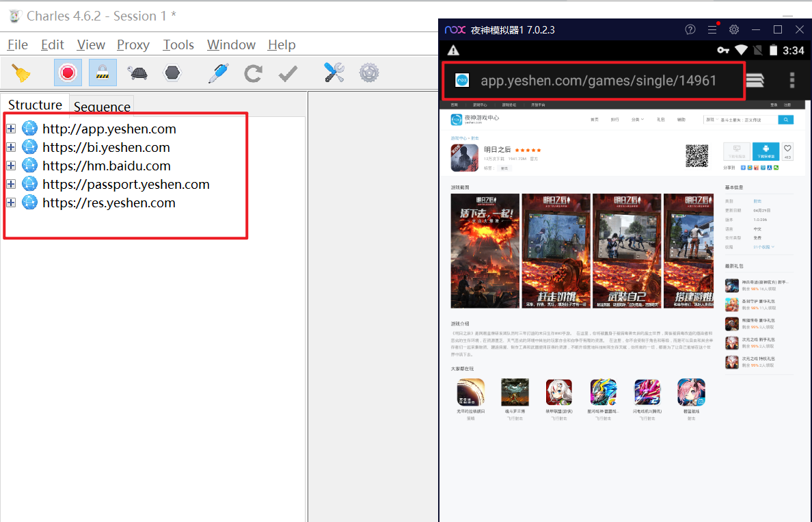
Task: Click the 游戏中心 breadcrumb link
Action: click(459, 138)
